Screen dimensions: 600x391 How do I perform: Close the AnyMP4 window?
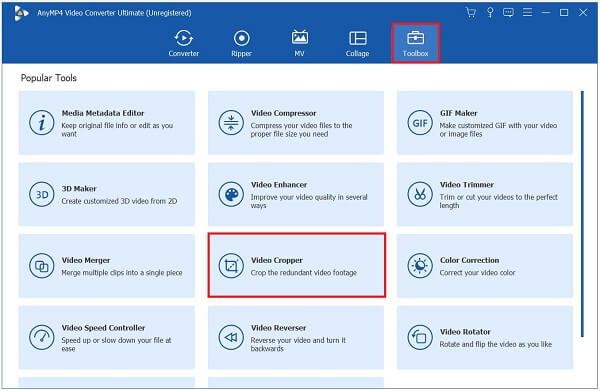tap(583, 13)
